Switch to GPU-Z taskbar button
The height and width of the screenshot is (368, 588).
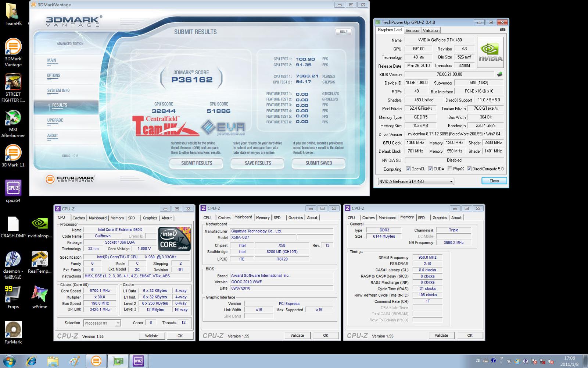coord(118,361)
